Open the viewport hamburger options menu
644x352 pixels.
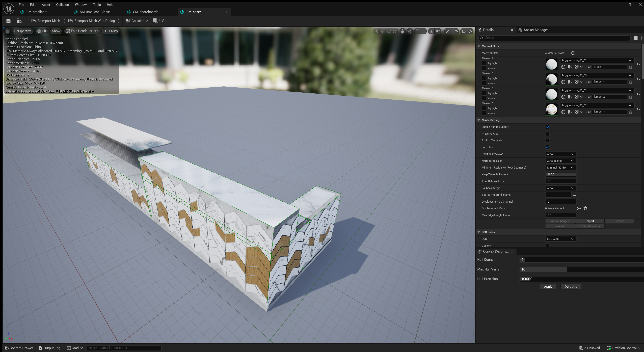pos(7,31)
